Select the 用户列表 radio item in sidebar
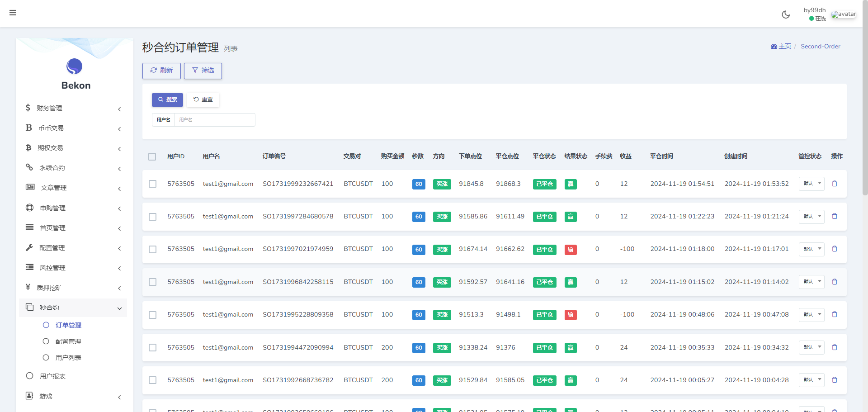868x412 pixels. (68, 358)
